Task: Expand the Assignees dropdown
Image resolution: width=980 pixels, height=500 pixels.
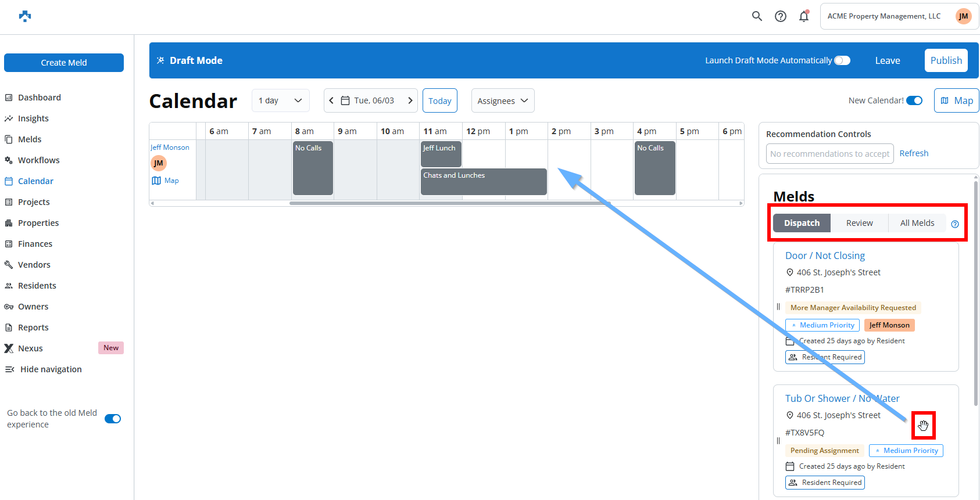Action: tap(502, 100)
